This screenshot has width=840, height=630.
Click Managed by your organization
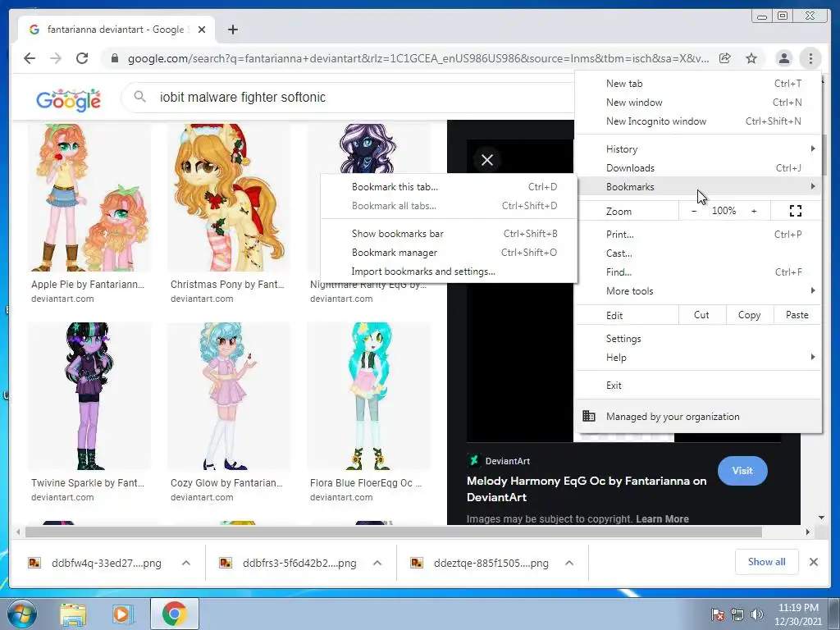(x=699, y=416)
